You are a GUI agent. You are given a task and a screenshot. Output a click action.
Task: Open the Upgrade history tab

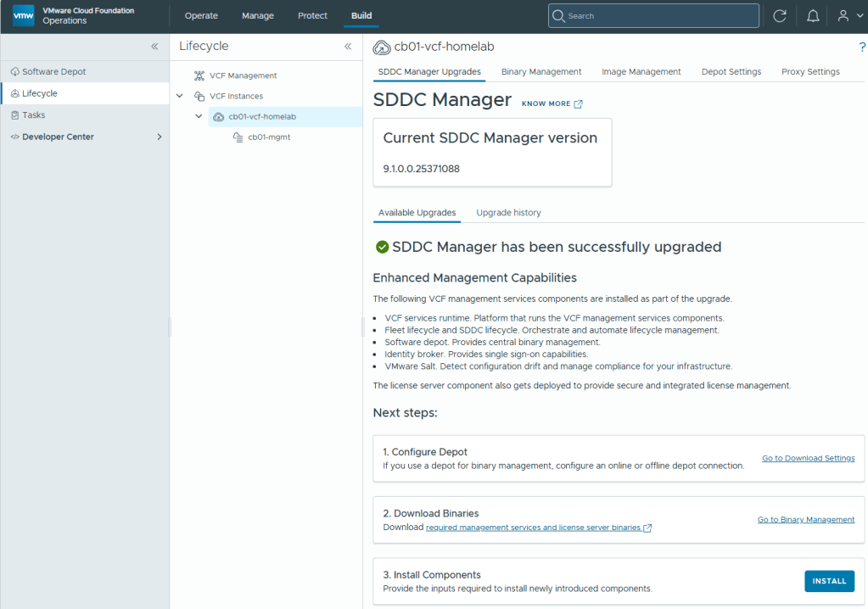point(508,212)
